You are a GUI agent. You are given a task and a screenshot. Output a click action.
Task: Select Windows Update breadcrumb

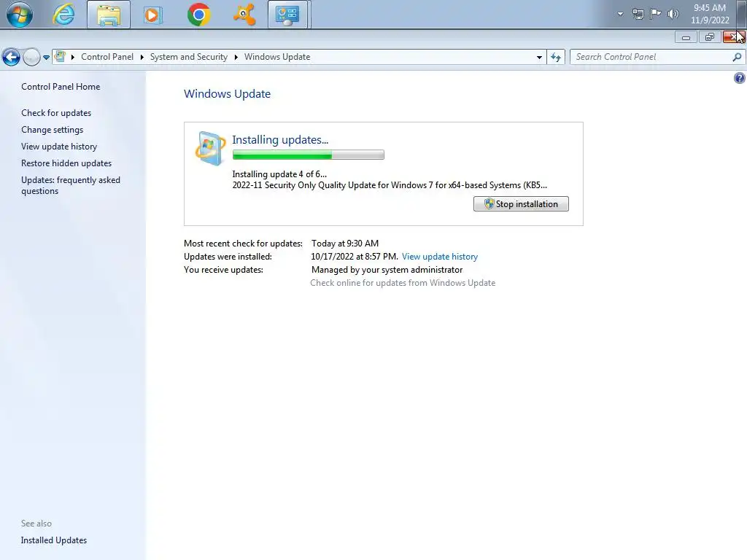point(277,57)
